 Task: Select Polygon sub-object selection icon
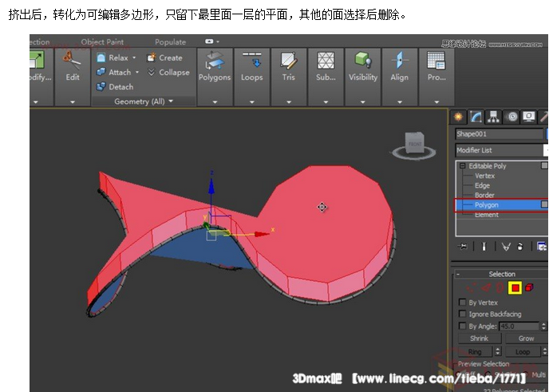point(515,287)
